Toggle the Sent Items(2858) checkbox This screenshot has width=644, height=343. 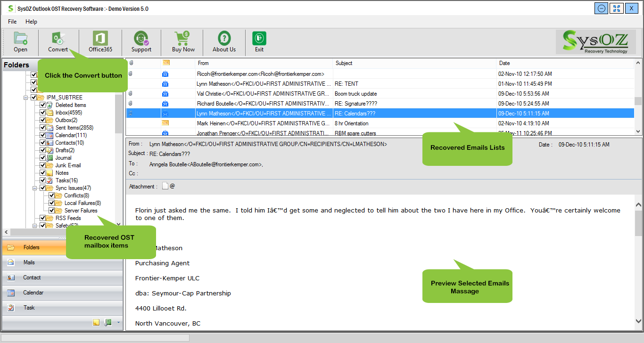point(42,128)
